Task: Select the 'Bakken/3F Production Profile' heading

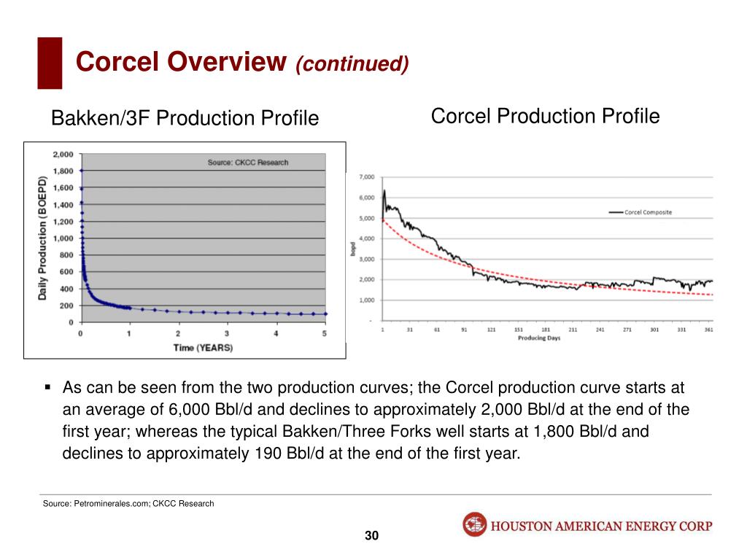Action: tap(185, 117)
